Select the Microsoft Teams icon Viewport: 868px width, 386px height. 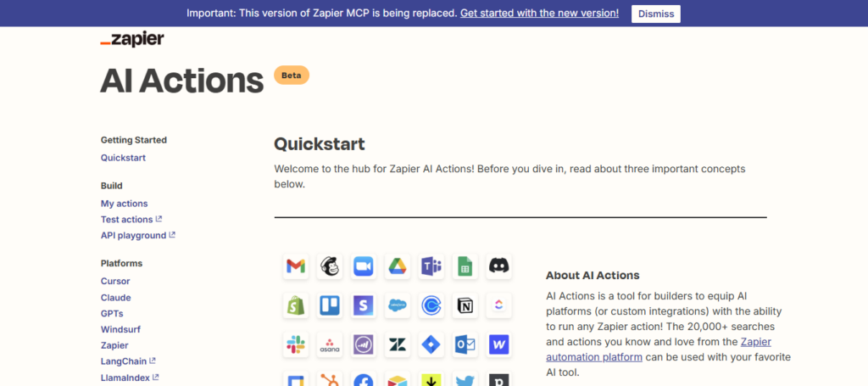431,266
